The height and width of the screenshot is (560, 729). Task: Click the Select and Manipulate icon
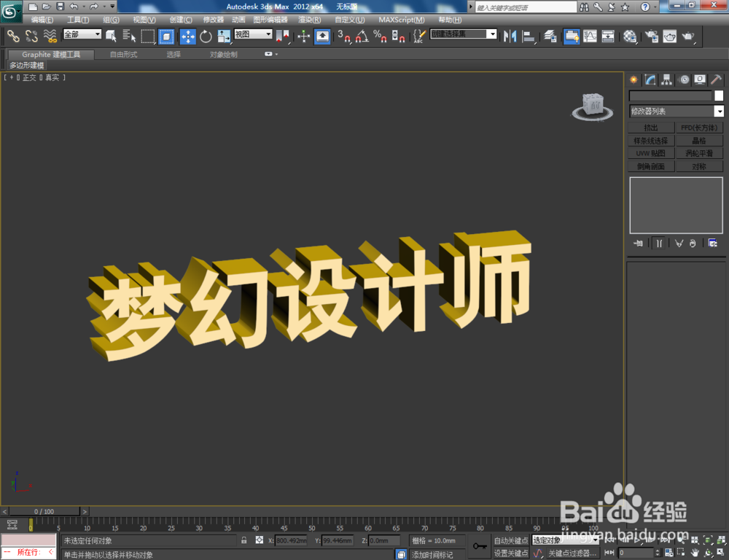click(303, 36)
